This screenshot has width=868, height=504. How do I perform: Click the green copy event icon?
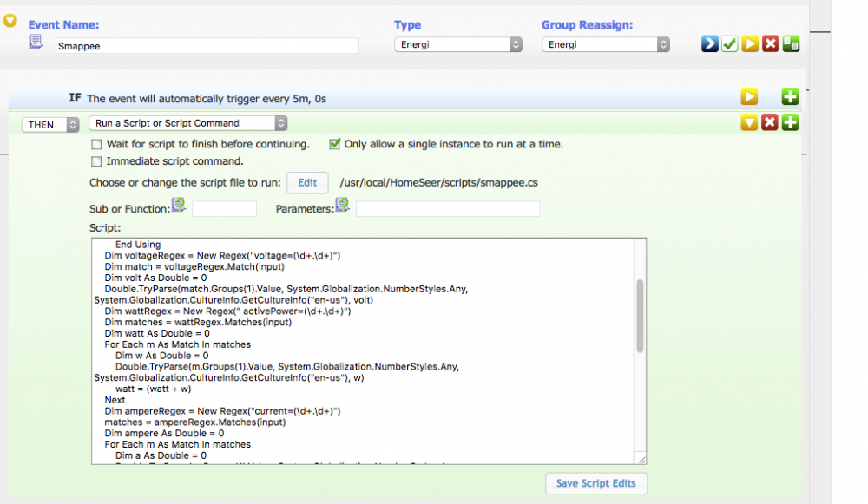coord(791,44)
